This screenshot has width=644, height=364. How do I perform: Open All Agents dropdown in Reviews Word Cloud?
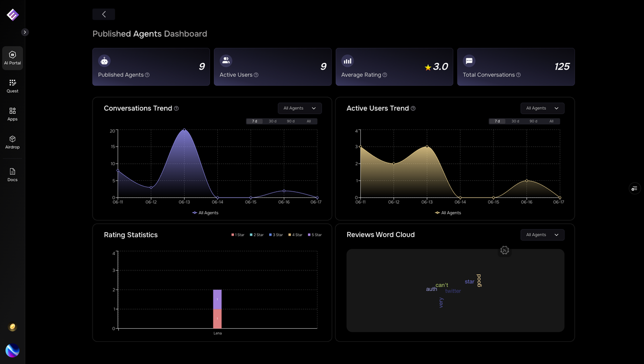[542, 235]
